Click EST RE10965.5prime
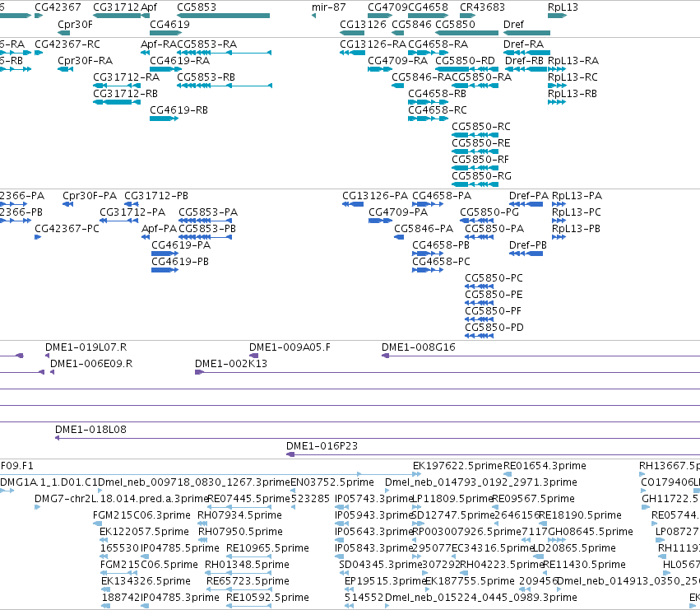The image size is (700, 610). point(268,548)
